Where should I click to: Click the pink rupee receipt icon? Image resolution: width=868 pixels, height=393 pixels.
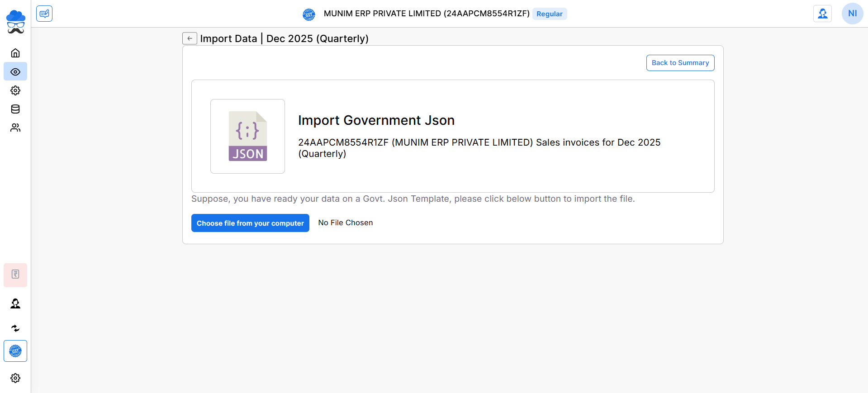point(15,275)
